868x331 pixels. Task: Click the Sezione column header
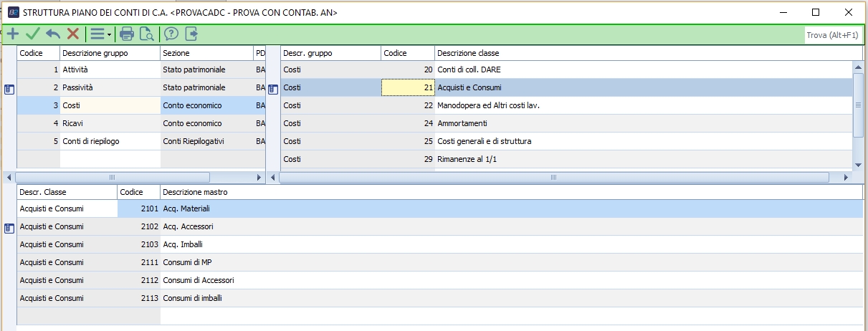pyautogui.click(x=206, y=53)
